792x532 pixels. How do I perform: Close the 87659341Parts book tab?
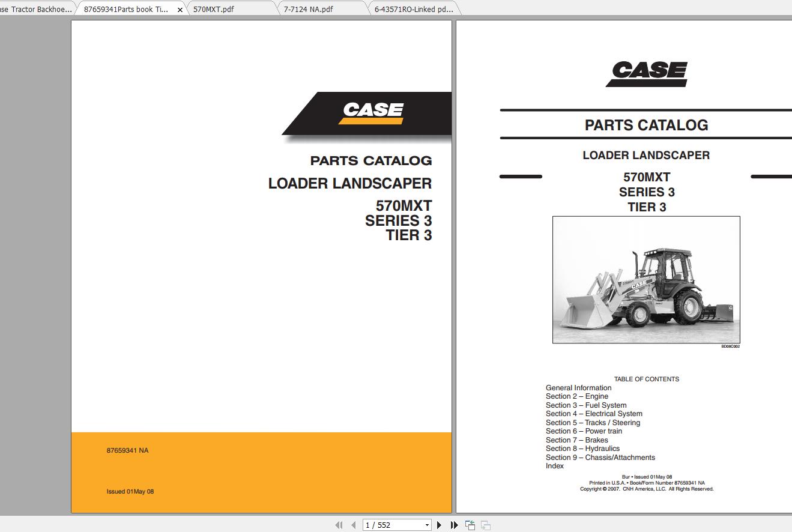(180, 10)
